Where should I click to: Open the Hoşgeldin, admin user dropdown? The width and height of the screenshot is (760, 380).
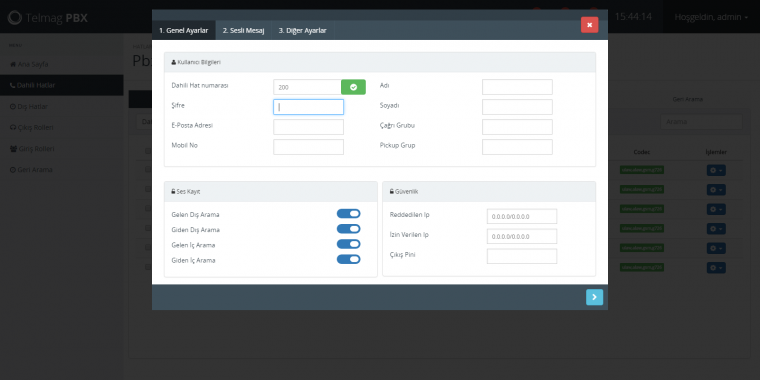[711, 17]
